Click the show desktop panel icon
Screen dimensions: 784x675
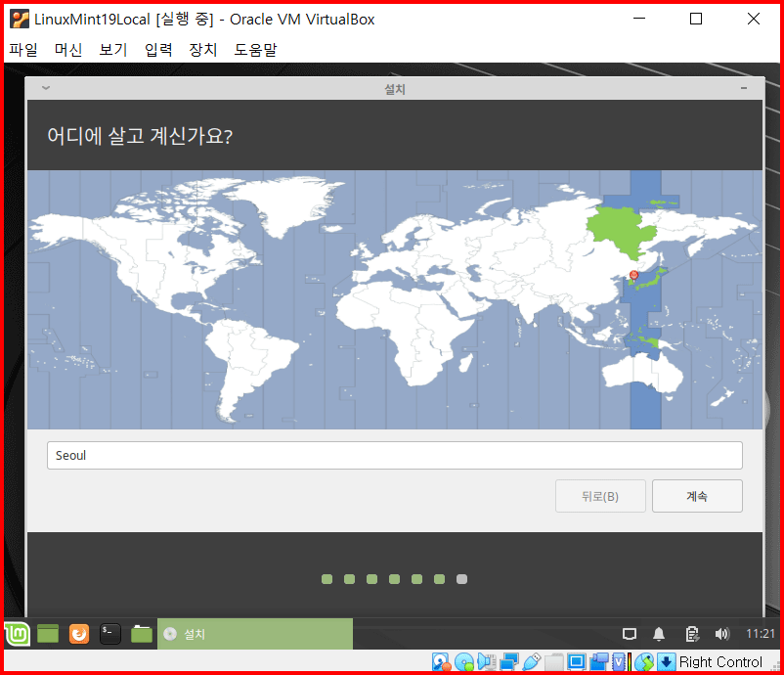pos(48,634)
